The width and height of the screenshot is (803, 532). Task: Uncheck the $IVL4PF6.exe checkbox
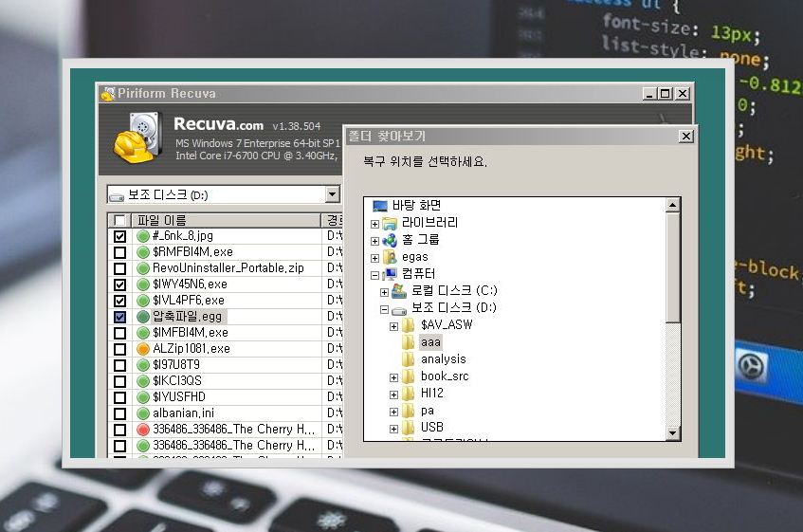[119, 301]
